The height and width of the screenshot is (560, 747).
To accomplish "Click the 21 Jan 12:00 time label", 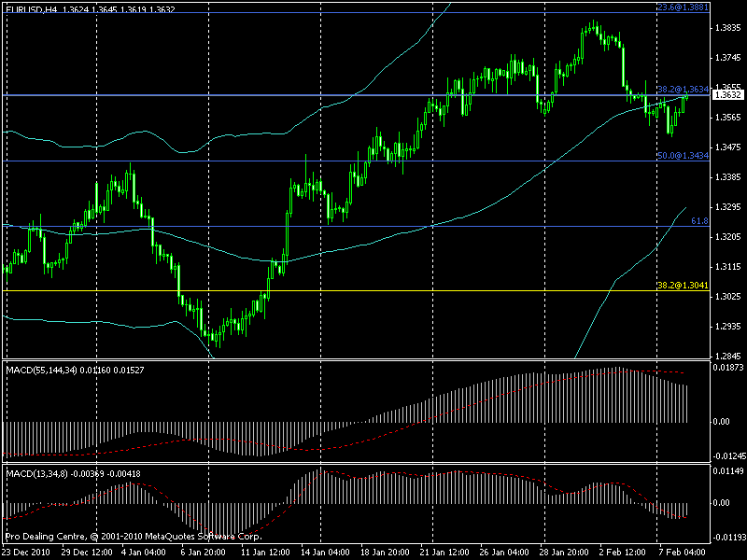I will [x=444, y=553].
